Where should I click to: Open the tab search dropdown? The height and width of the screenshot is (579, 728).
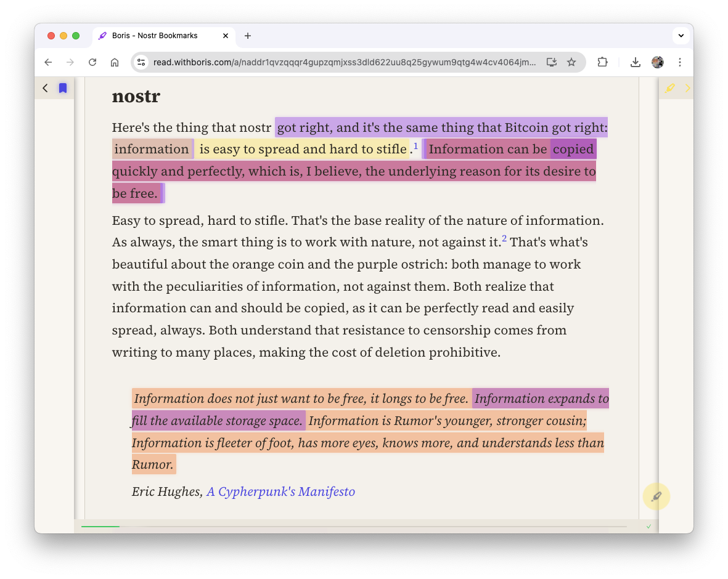tap(681, 36)
